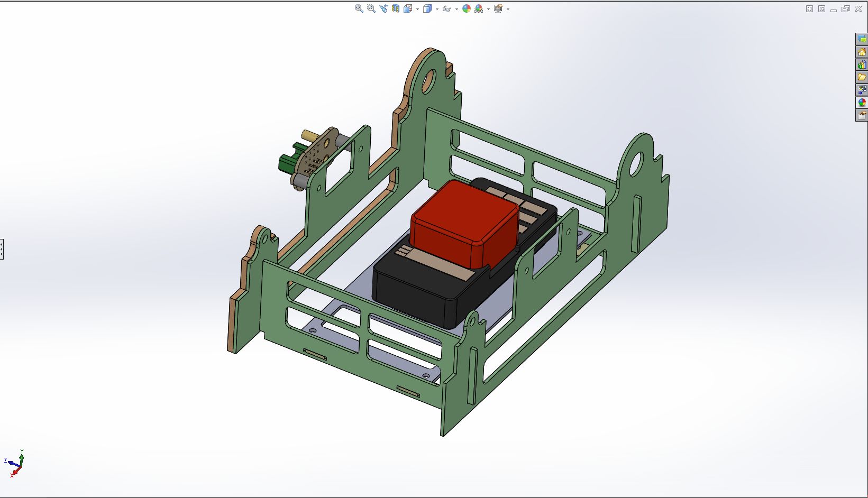868x498 pixels.
Task: Open the SolidWorks Resources home tab
Action: [862, 52]
